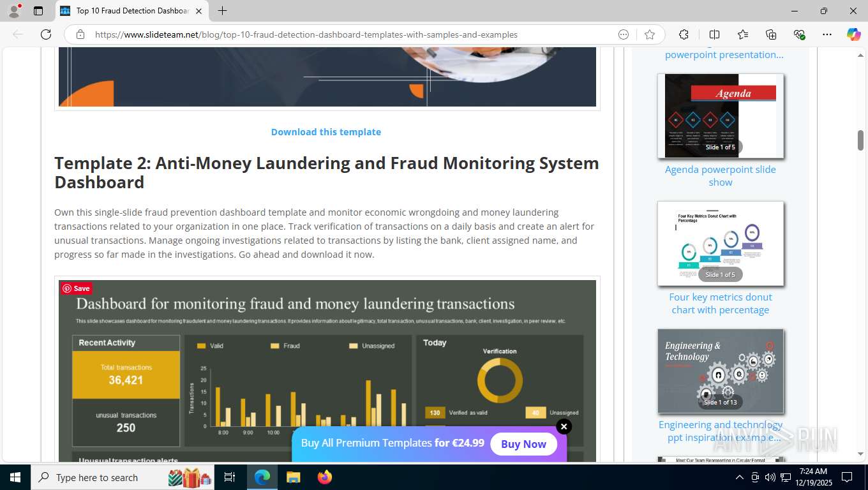Open a new browser tab

(222, 11)
